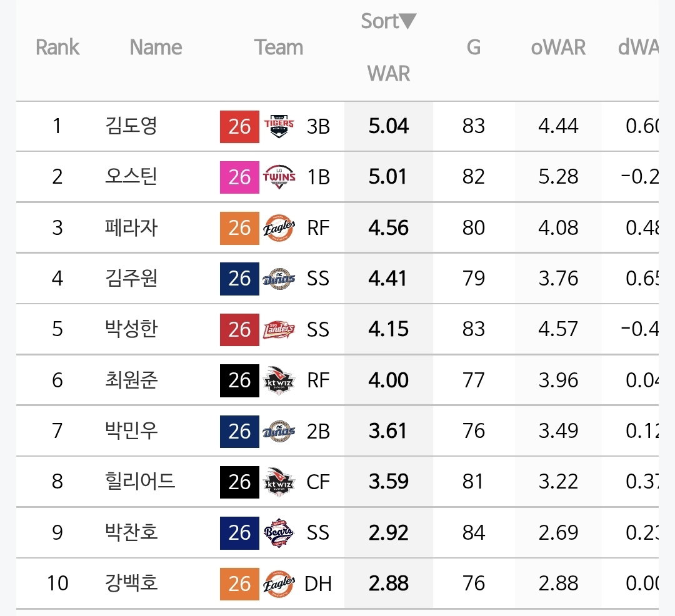Open player 강백호 profile link
The image size is (675, 616).
click(131, 584)
